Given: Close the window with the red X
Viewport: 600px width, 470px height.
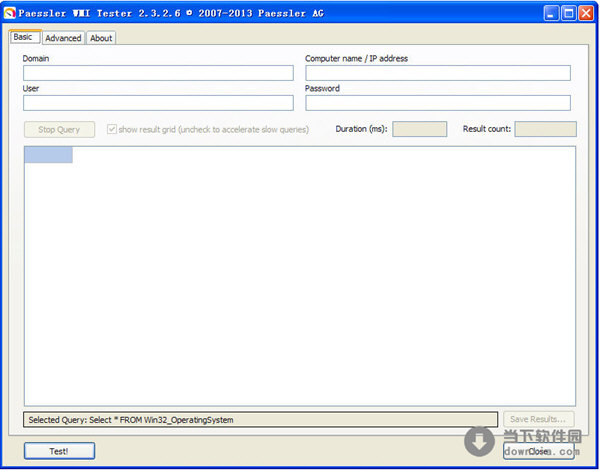Looking at the screenshot, I should click(x=586, y=13).
